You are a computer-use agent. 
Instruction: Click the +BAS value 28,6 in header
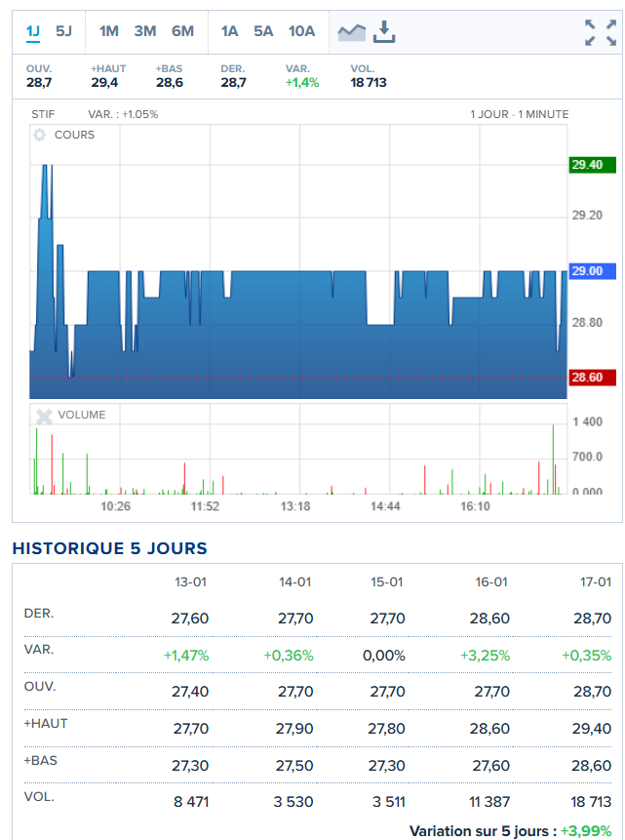170,83
